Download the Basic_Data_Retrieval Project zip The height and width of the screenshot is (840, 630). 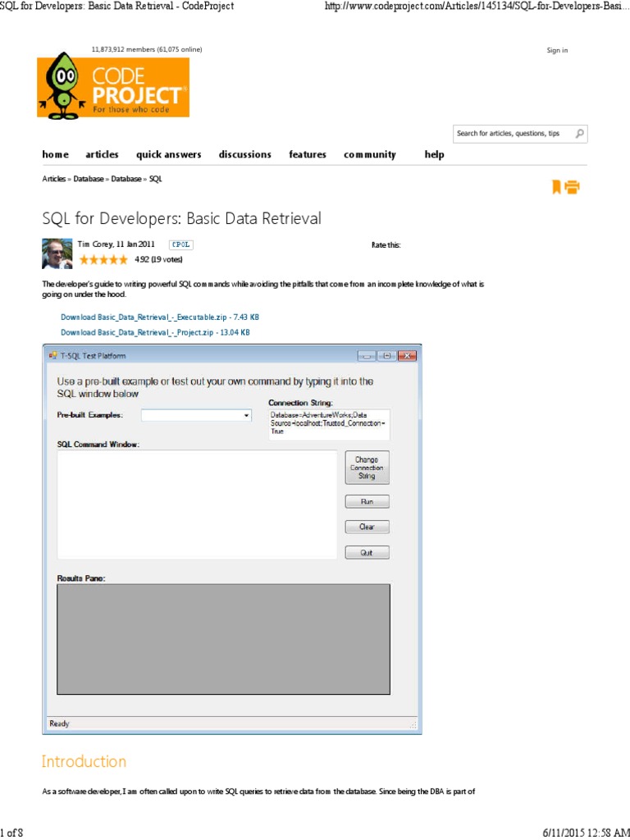[x=155, y=332]
